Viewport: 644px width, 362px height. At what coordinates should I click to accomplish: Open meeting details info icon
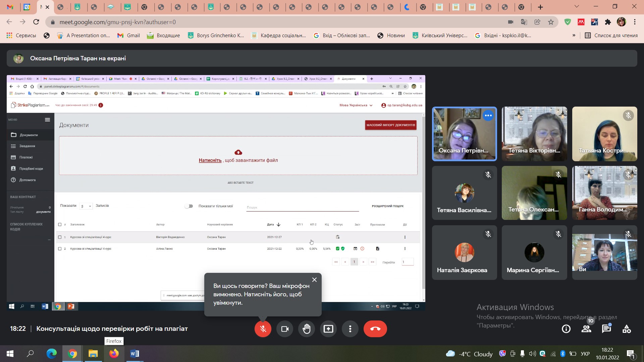click(566, 329)
